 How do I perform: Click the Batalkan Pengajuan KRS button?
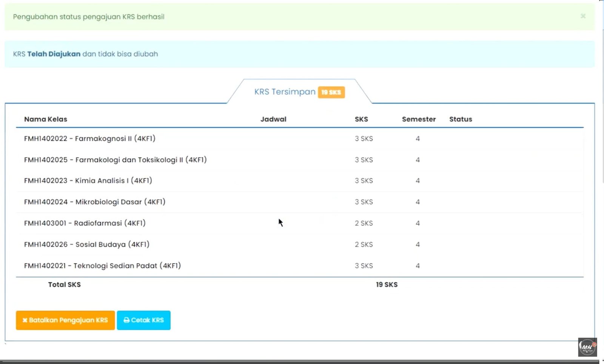(x=65, y=320)
